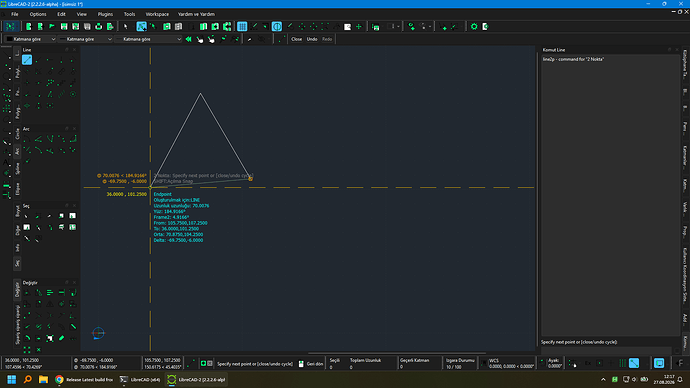Open Kullanıcı Koordinasyon Sistemi right dock tab
Screen dimensions: 690x388
(x=685, y=275)
